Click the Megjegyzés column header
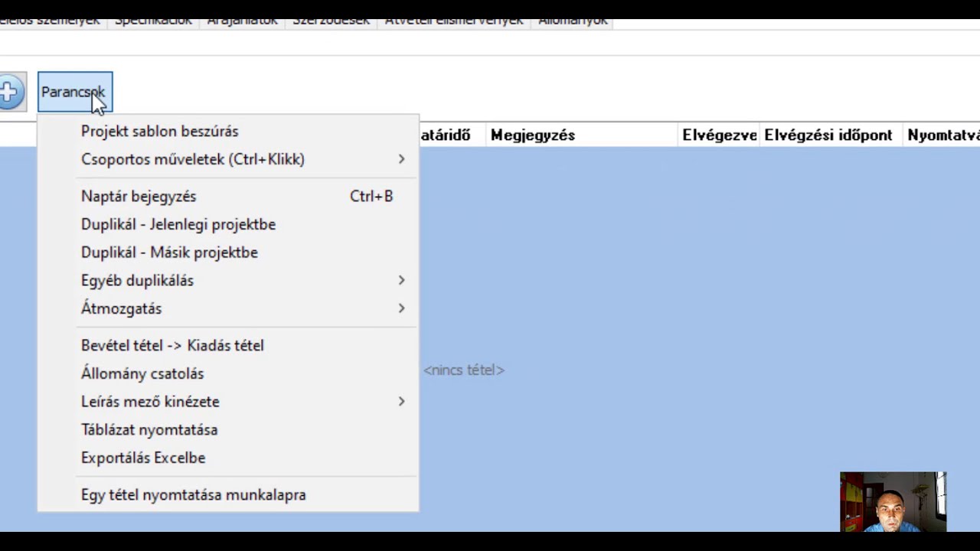 [x=582, y=135]
